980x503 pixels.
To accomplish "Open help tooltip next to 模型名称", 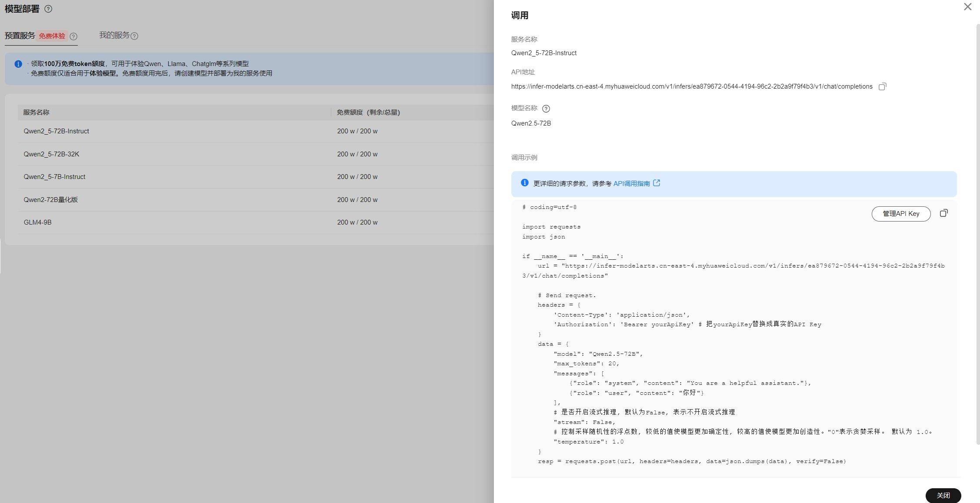I will 546,109.
